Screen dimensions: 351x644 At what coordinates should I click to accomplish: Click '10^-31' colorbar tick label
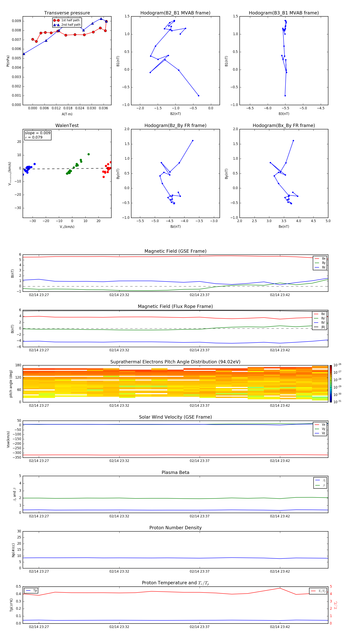(x=337, y=402)
